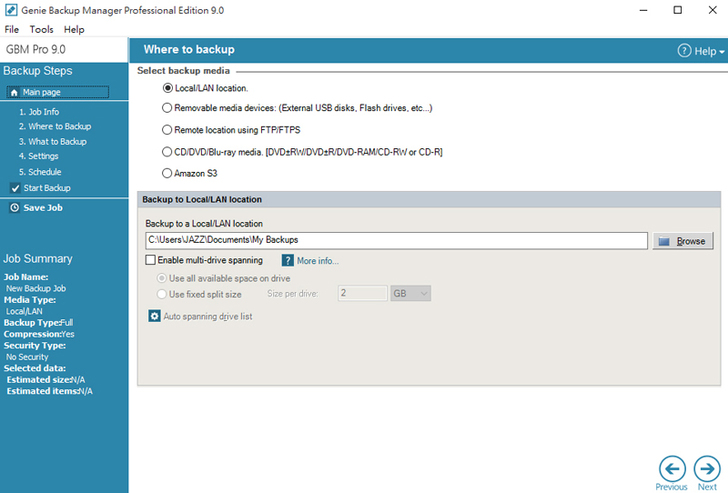This screenshot has width=728, height=493.
Task: Click Local/LAN media type value in summary
Action: point(24,311)
